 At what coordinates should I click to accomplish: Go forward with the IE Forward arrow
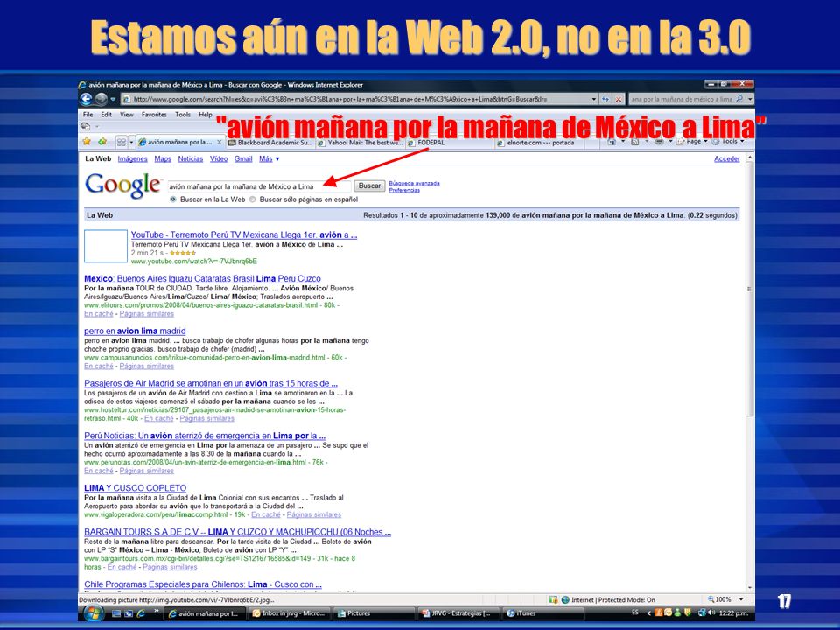coord(101,99)
